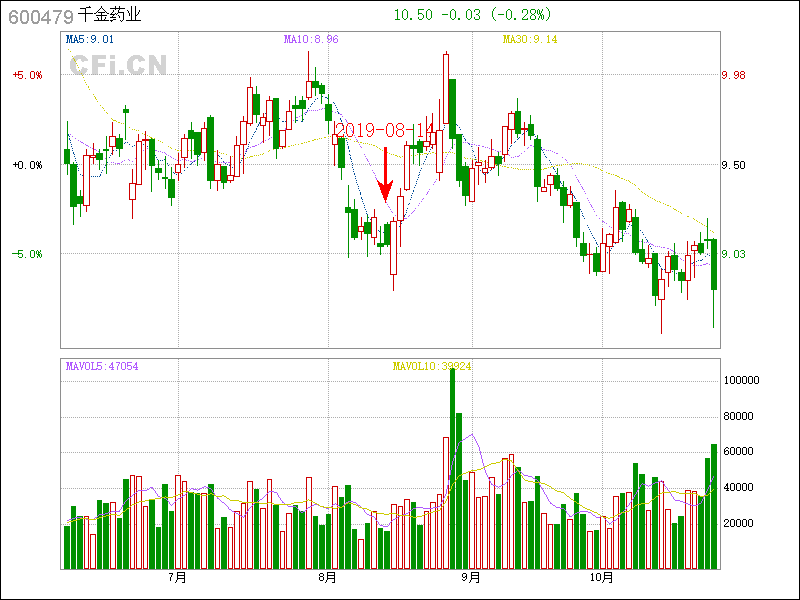800x600 pixels.
Task: Click the tallest green volume bar
Action: (453, 468)
